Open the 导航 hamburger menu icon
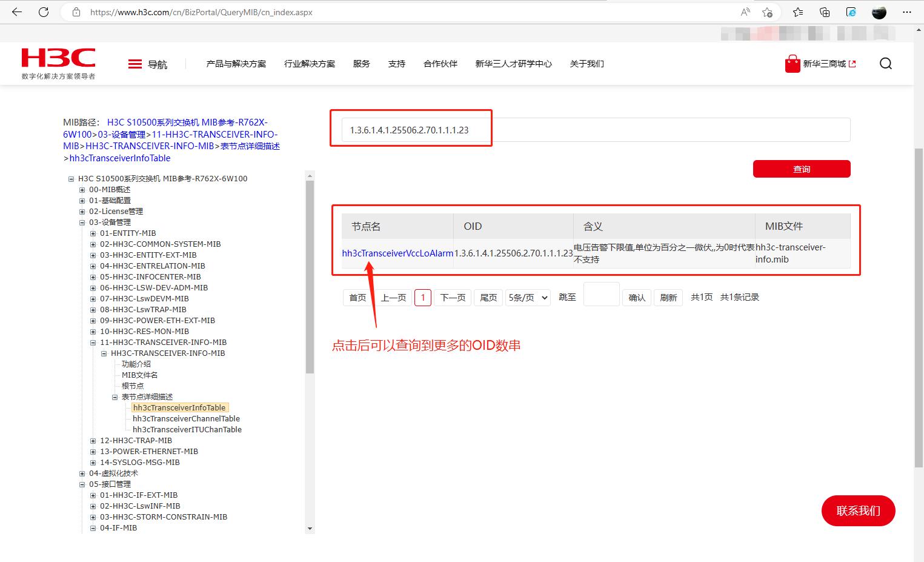 (135, 64)
